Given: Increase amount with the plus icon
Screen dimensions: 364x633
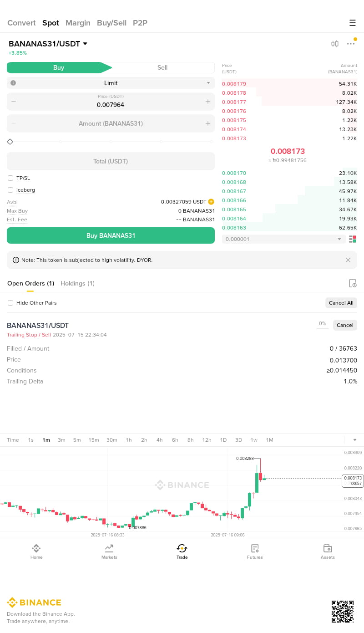Looking at the screenshot, I should tap(208, 123).
